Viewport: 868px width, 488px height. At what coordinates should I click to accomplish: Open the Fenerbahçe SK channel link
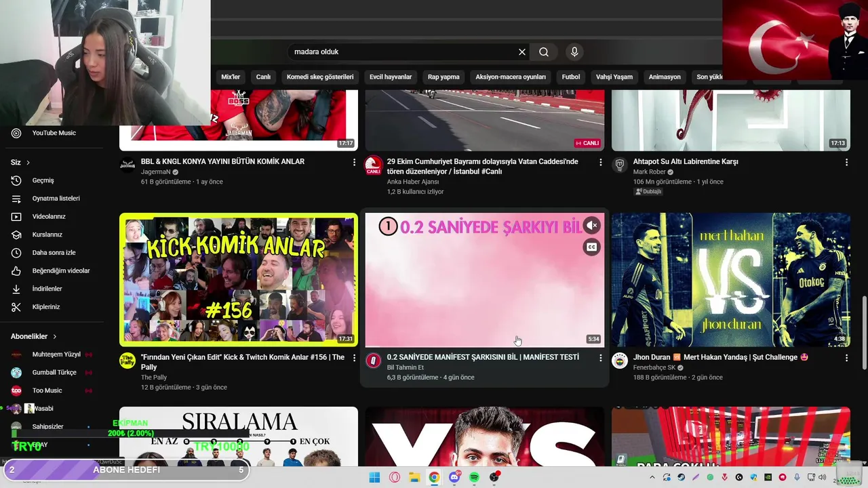(x=654, y=367)
